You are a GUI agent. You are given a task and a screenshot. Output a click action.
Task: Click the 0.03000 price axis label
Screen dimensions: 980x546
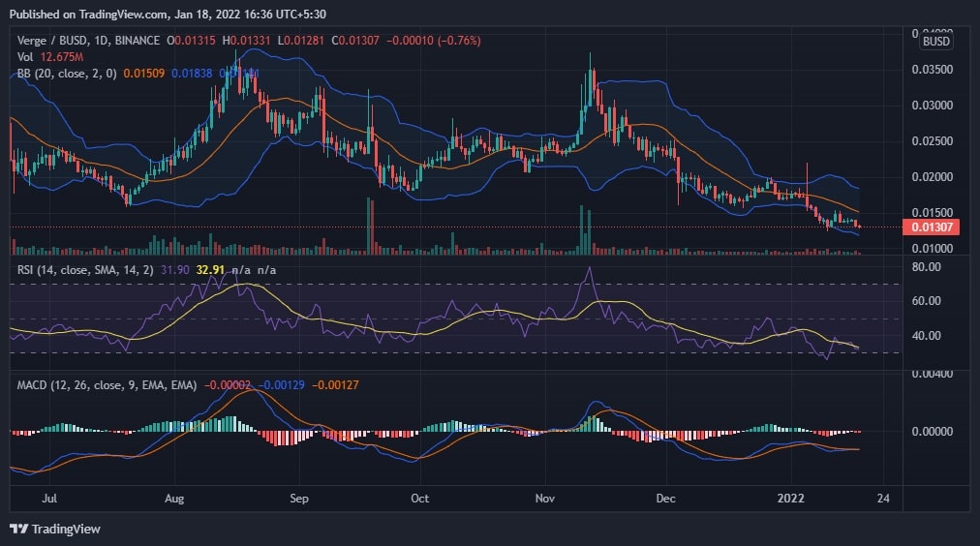(x=932, y=105)
